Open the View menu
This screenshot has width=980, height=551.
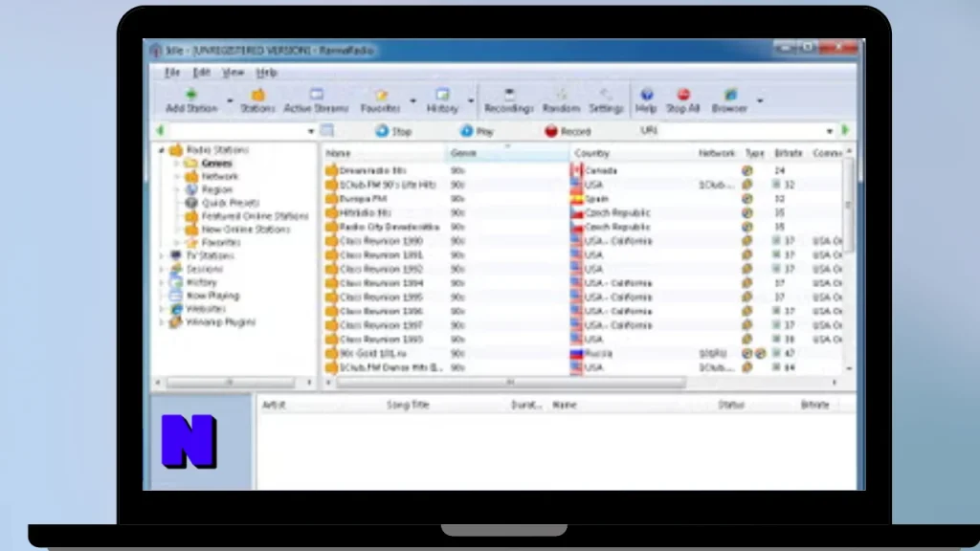click(x=234, y=73)
